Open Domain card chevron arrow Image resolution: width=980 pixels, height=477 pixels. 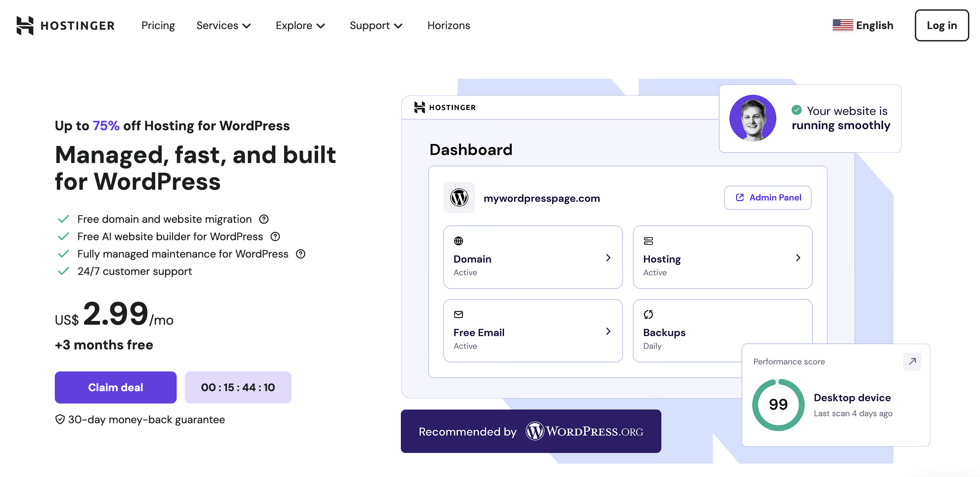pos(608,258)
